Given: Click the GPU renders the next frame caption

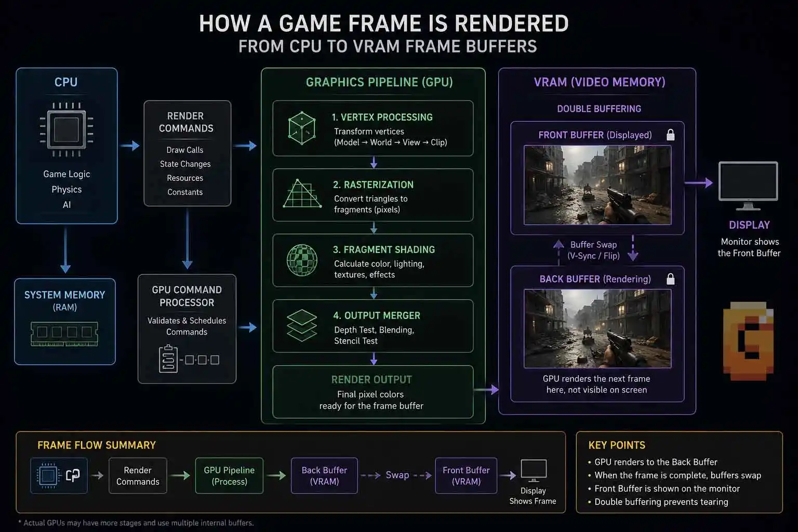Looking at the screenshot, I should 596,384.
